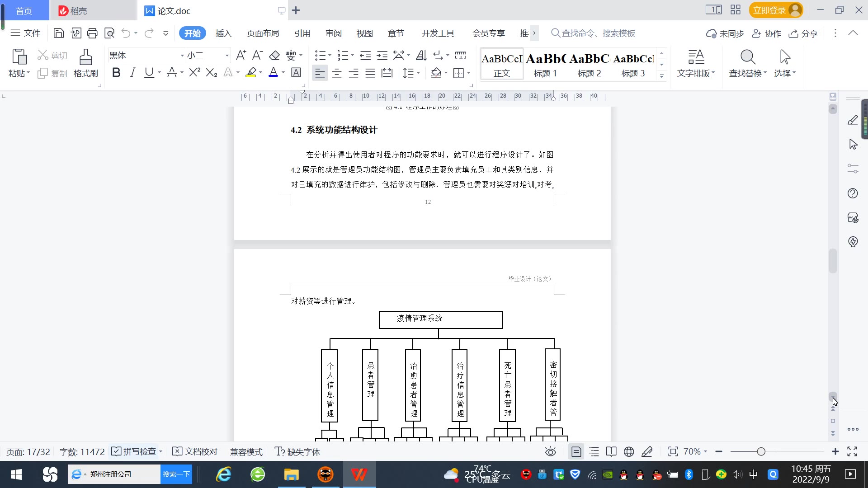Click the Share button
This screenshot has height=488, width=868.
(x=803, y=33)
